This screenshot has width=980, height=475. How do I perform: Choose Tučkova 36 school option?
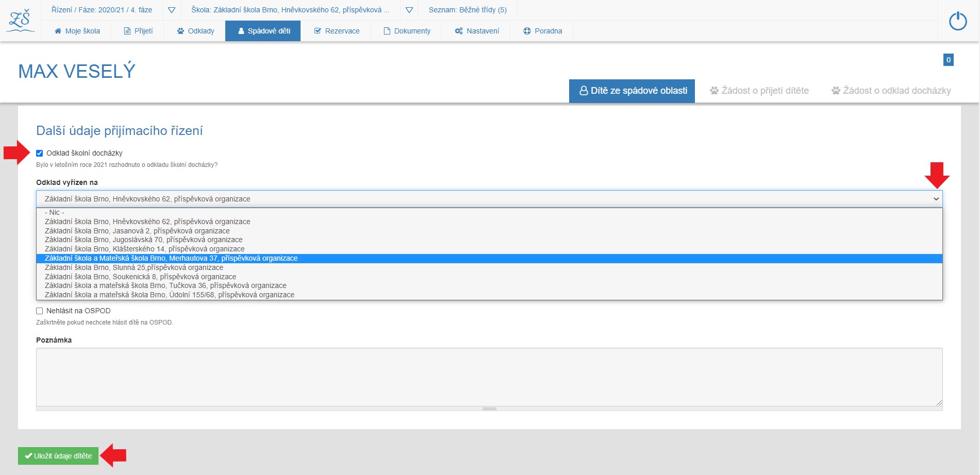(489, 285)
